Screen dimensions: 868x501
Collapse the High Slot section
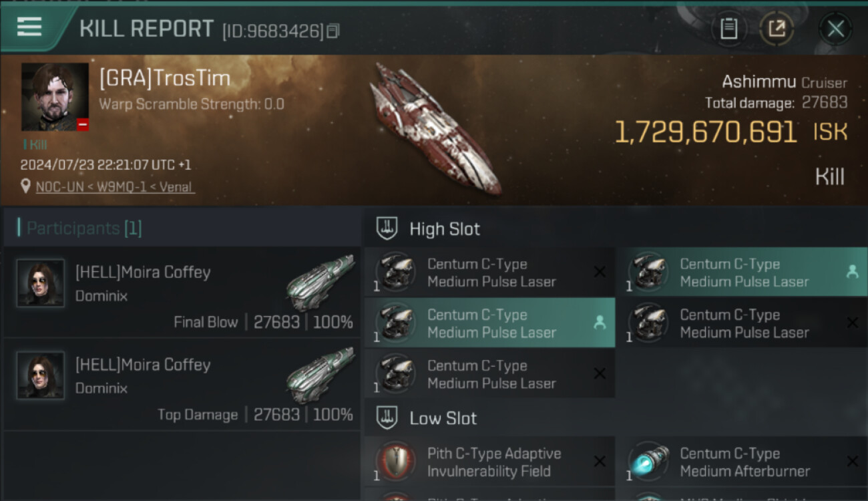pyautogui.click(x=444, y=229)
